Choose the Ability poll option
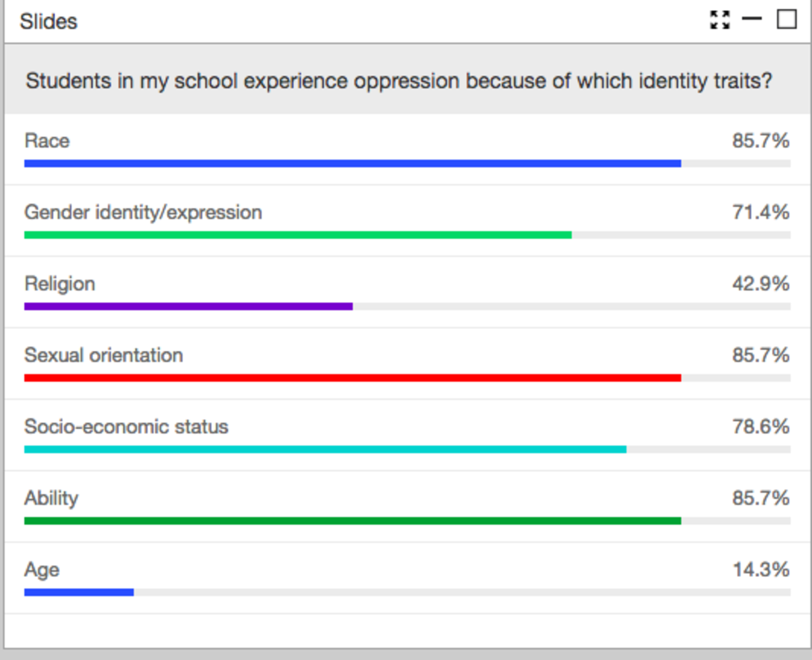The width and height of the screenshot is (812, 660). pyautogui.click(x=51, y=498)
